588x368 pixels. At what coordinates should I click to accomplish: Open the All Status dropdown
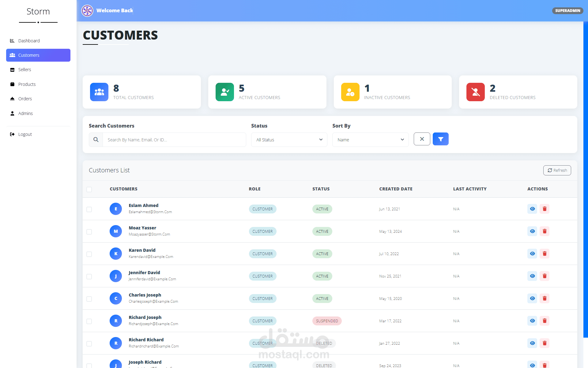[289, 140]
